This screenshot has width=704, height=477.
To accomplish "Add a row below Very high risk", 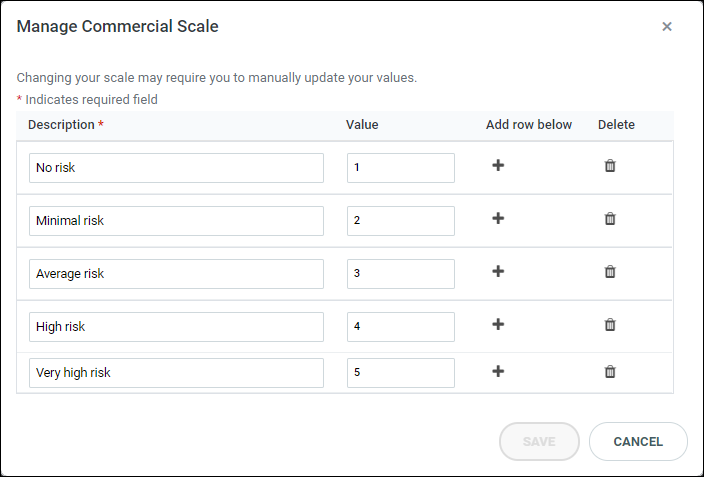I will click(x=498, y=371).
